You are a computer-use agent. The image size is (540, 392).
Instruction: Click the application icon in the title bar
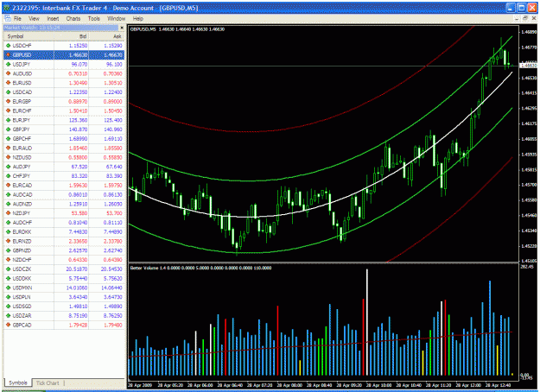[7, 8]
